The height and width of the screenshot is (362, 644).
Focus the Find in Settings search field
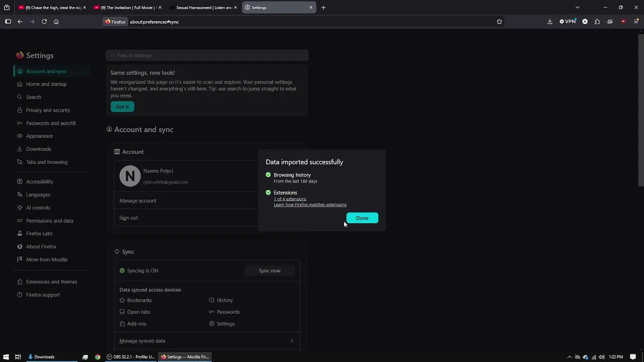pyautogui.click(x=207, y=55)
